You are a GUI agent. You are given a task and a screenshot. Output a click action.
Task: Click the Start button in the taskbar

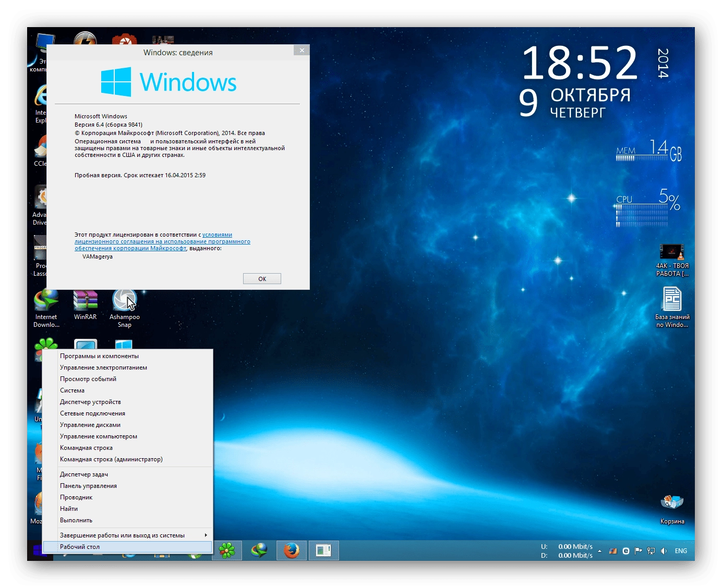tap(38, 551)
